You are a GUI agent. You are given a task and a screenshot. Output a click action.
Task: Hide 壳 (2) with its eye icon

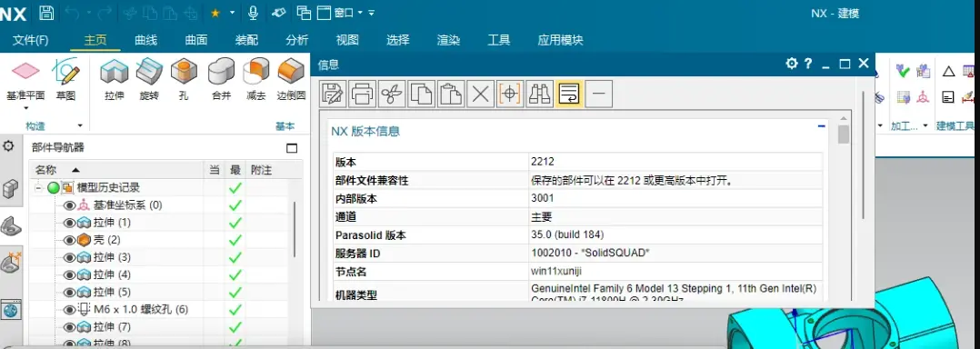tap(69, 240)
